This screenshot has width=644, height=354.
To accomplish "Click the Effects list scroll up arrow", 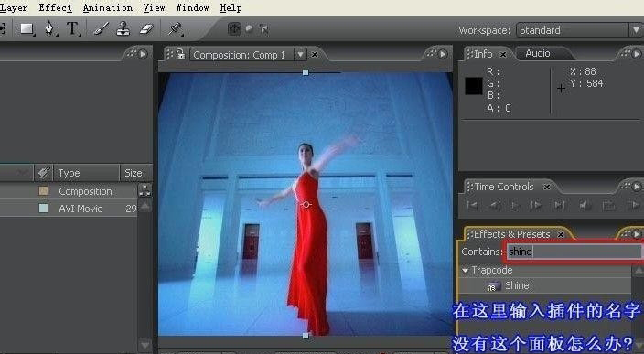I will click(x=639, y=271).
